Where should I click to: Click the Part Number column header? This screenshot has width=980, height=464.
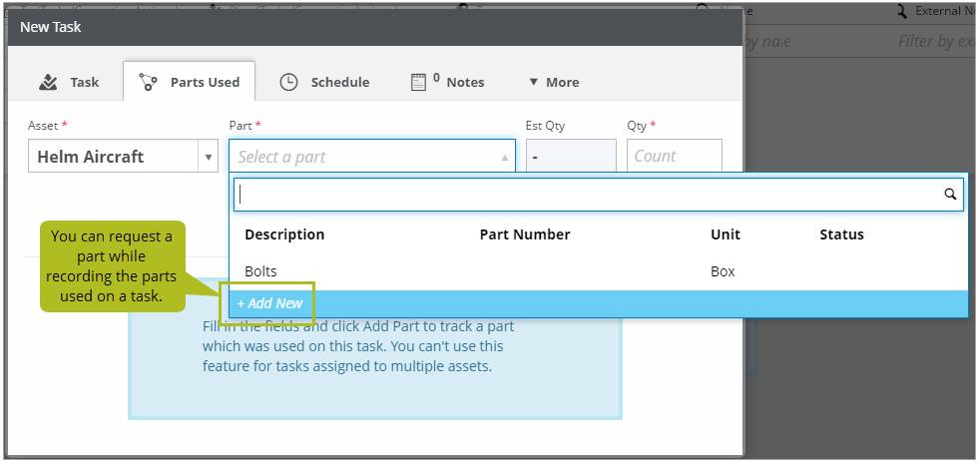(x=525, y=234)
